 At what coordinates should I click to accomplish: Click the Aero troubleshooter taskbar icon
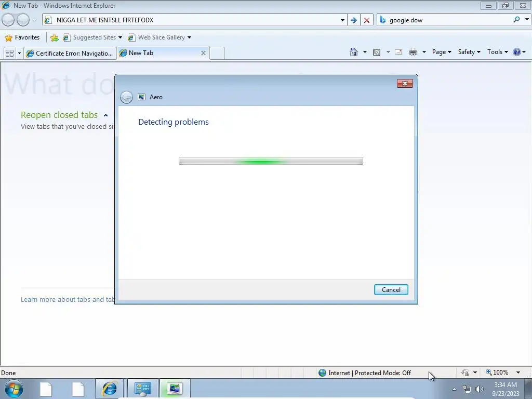pos(175,389)
